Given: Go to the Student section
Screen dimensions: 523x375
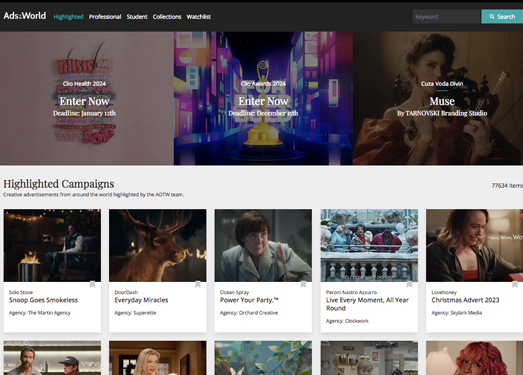Looking at the screenshot, I should [x=137, y=17].
